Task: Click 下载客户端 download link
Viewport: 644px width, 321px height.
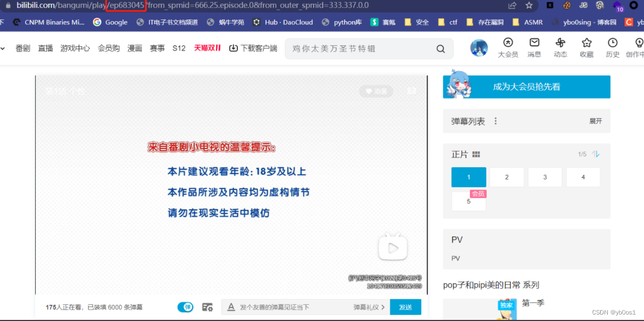Action: (x=253, y=49)
